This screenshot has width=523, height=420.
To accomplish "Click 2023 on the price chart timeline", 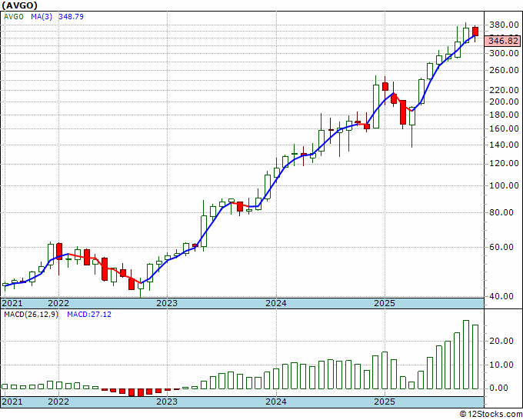I will (x=167, y=304).
